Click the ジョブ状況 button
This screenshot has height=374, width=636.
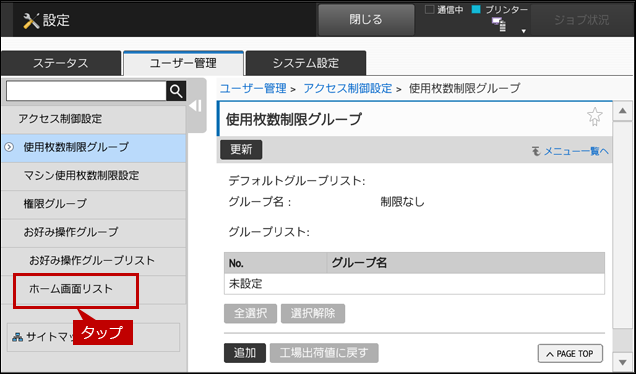(x=581, y=19)
